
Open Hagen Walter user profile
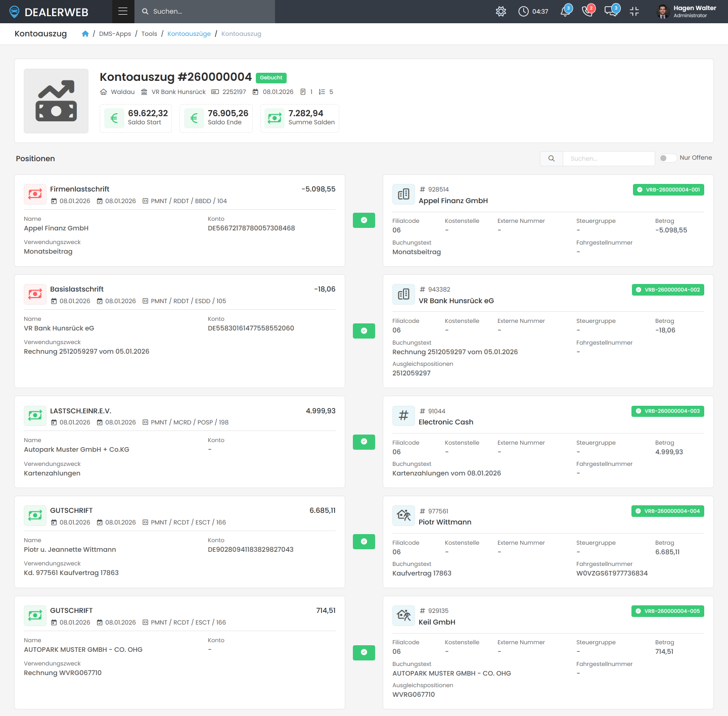[x=686, y=11]
